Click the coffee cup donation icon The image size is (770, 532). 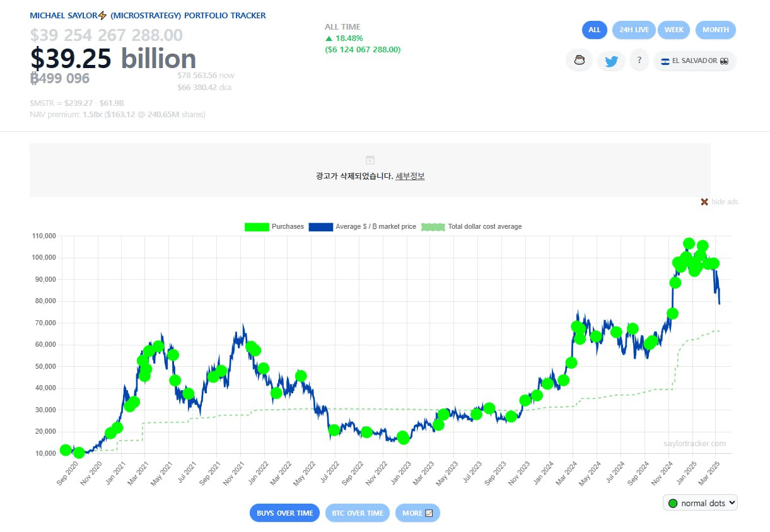coord(579,61)
